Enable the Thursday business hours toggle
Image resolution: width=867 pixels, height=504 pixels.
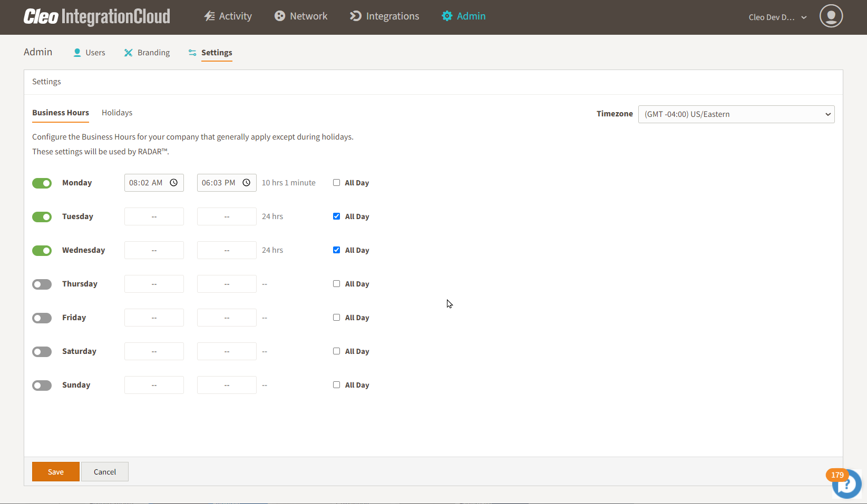pyautogui.click(x=42, y=284)
